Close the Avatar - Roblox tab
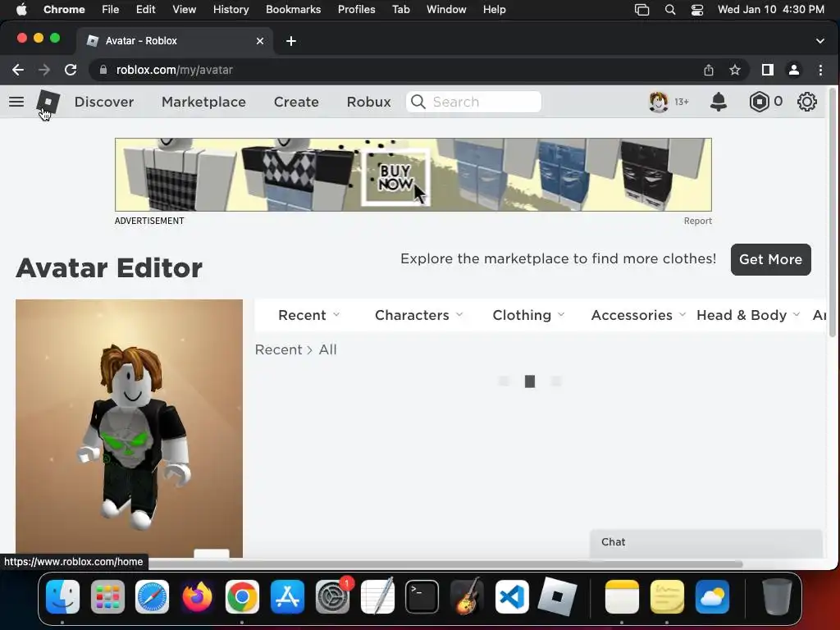 [x=260, y=41]
